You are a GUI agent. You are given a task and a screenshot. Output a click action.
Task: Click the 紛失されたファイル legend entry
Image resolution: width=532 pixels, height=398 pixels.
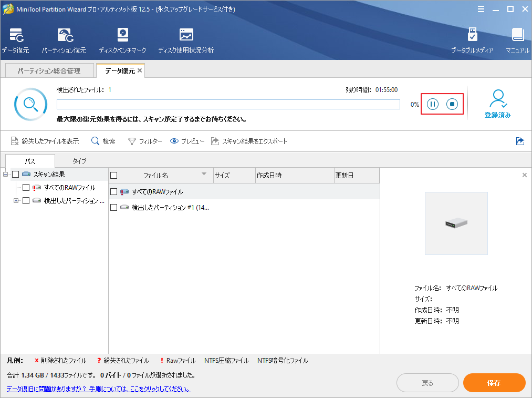point(123,361)
